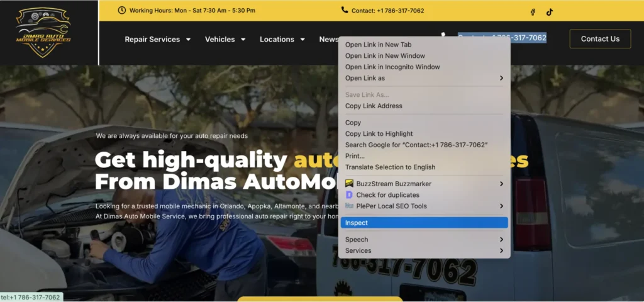This screenshot has height=302, width=644.
Task: Expand the PlePer Local SEO Tools submenu arrow
Action: click(x=501, y=206)
